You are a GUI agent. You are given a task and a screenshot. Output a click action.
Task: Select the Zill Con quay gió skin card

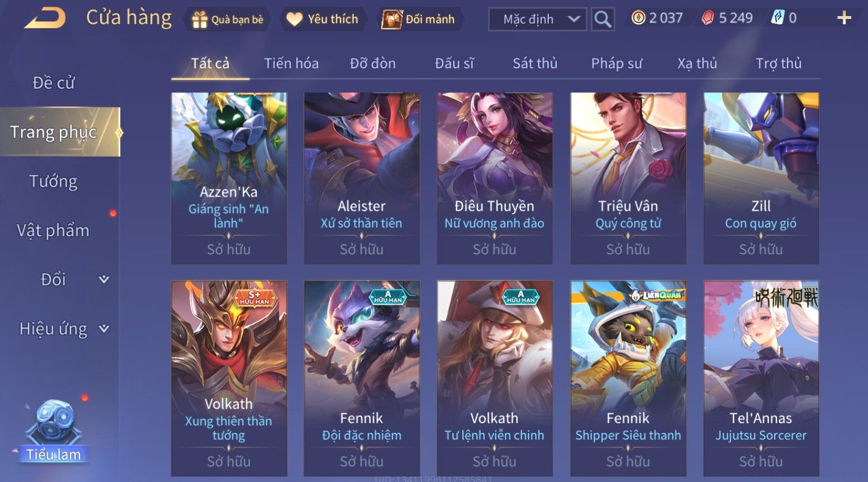click(x=761, y=178)
